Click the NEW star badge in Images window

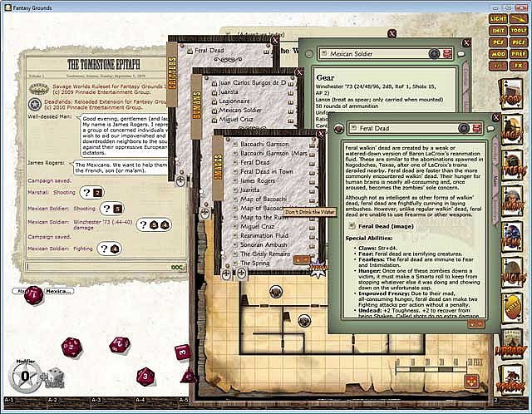pyautogui.click(x=318, y=268)
